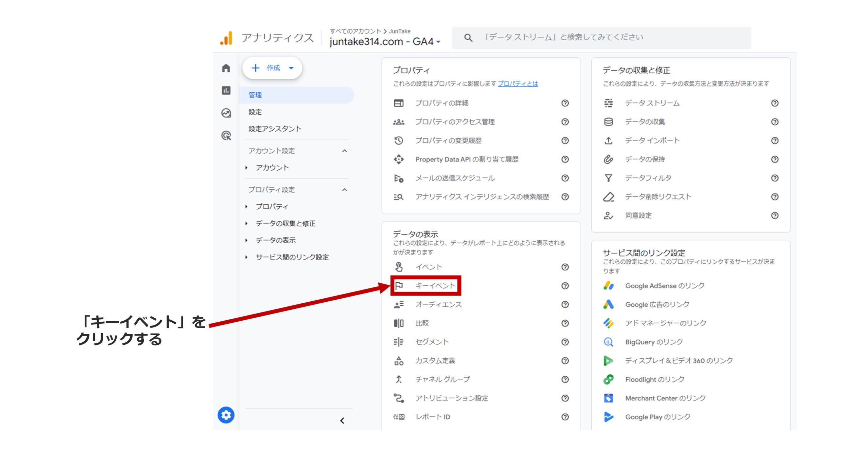The image size is (868, 453).
Task: Open the データストリーム icon
Action: pyautogui.click(x=609, y=103)
